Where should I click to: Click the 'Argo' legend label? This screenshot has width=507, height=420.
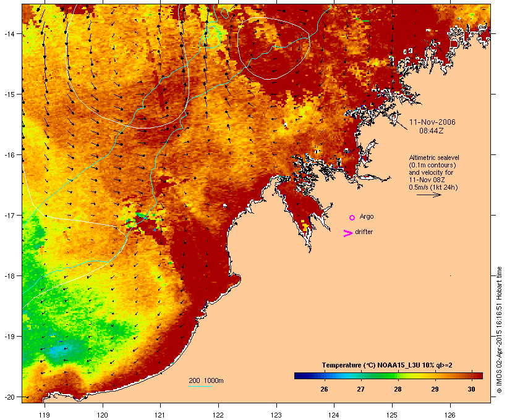point(367,216)
